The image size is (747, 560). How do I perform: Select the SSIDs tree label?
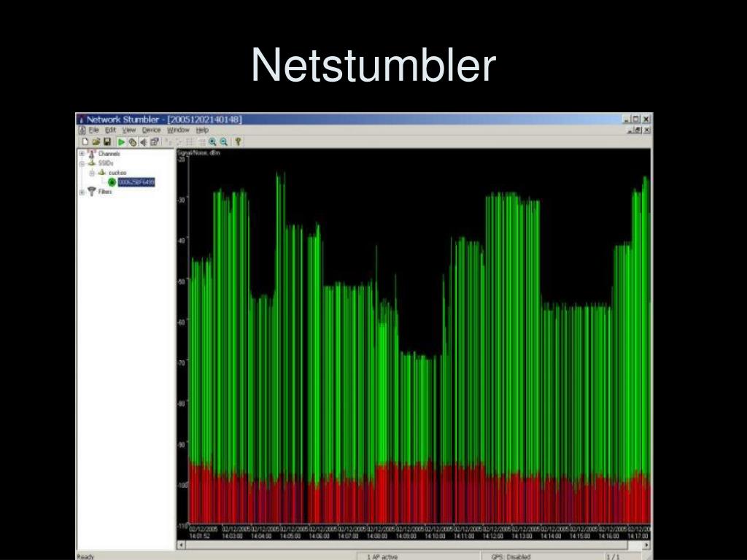[x=106, y=163]
